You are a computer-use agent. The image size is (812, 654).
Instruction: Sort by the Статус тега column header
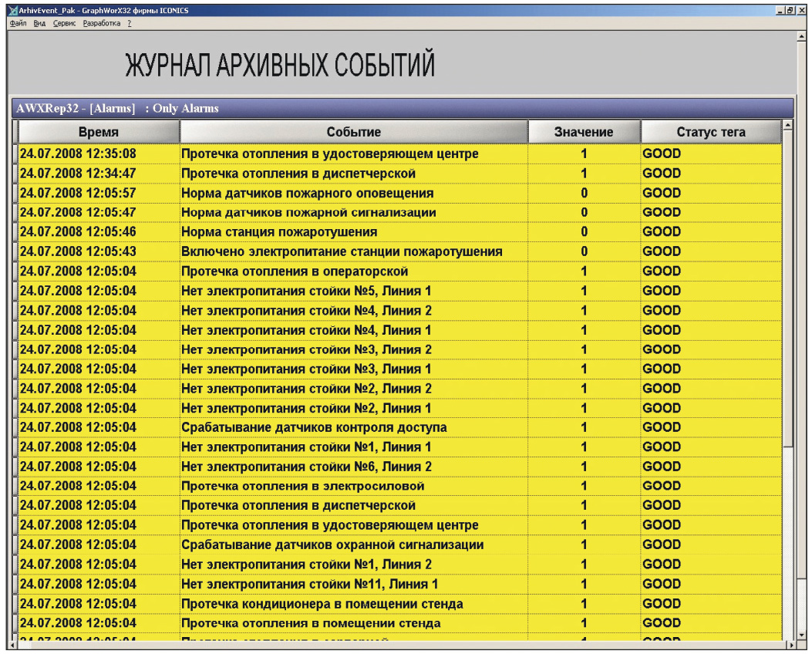click(711, 132)
